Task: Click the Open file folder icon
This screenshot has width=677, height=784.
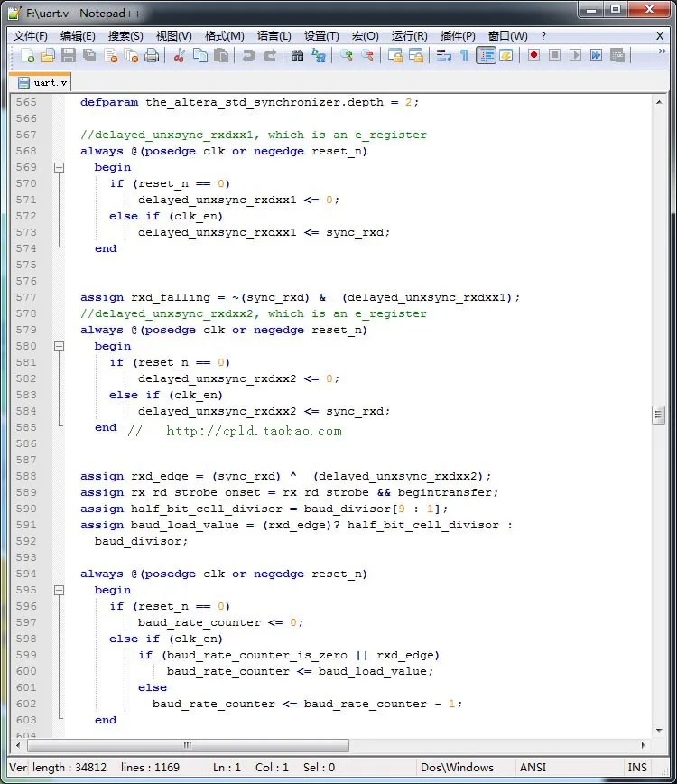Action: pyautogui.click(x=48, y=55)
